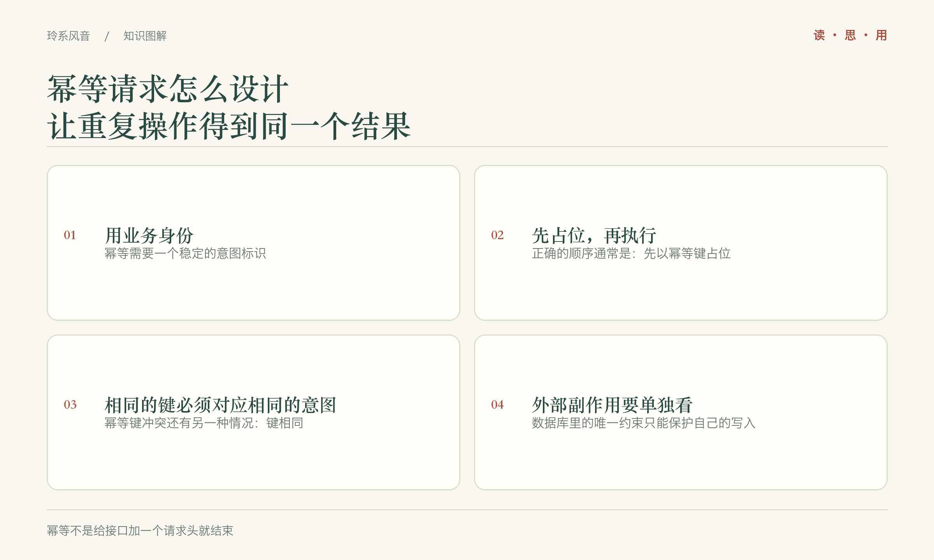Click card number 03
Screen dimensions: 934x560
click(x=70, y=404)
